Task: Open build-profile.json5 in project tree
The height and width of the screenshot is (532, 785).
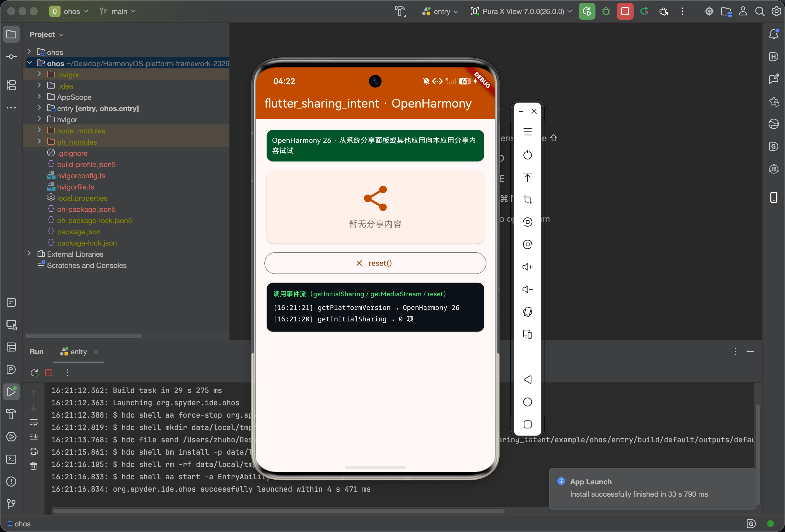Action: click(86, 165)
